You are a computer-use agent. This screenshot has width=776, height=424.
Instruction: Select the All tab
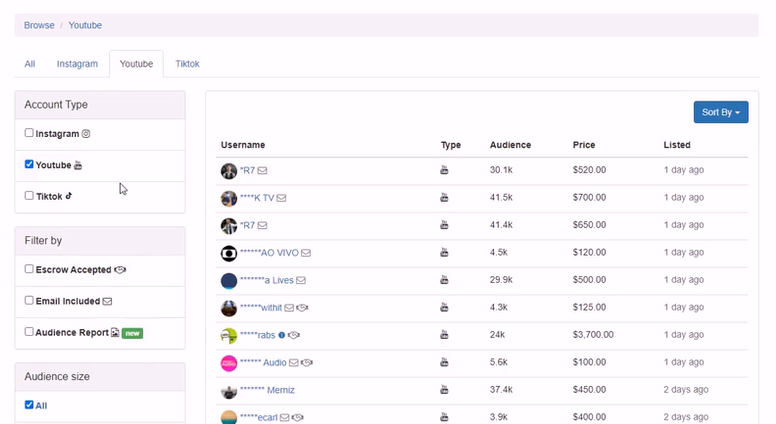click(30, 64)
